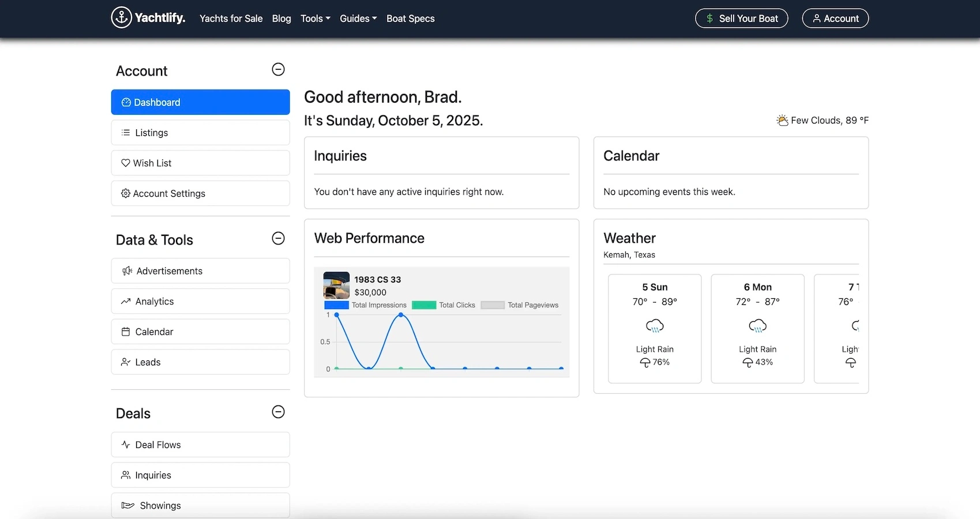Click the Yachtlify anchor logo icon

[x=121, y=18]
